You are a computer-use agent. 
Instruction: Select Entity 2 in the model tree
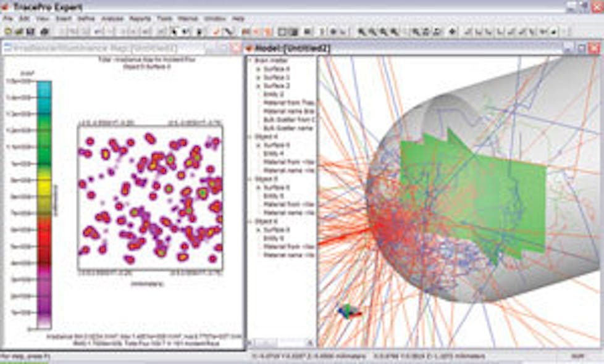pos(274,94)
